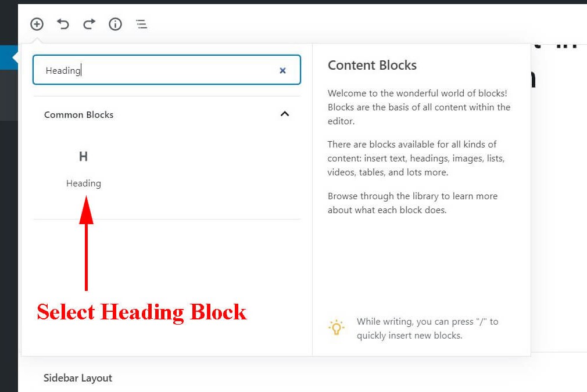Collapse the Common Blocks section
This screenshot has width=587, height=392.
[x=285, y=114]
